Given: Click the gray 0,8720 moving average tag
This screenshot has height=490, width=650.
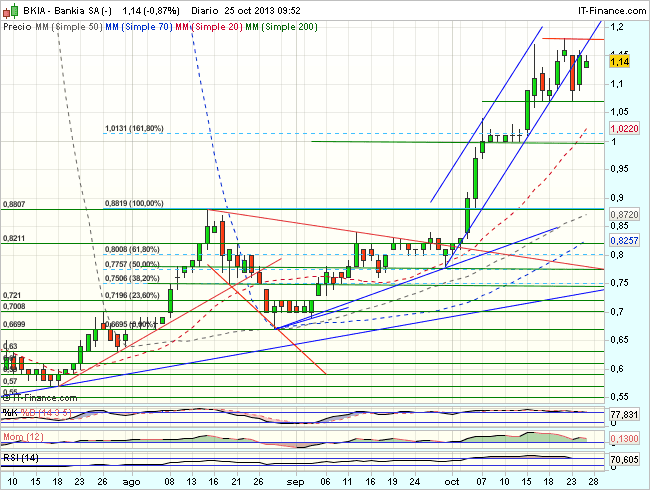Looking at the screenshot, I should tap(624, 215).
